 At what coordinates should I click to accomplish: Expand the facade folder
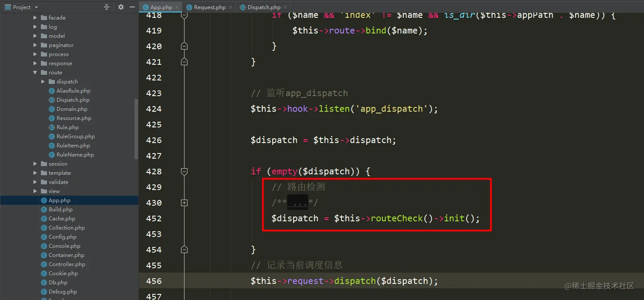click(35, 18)
